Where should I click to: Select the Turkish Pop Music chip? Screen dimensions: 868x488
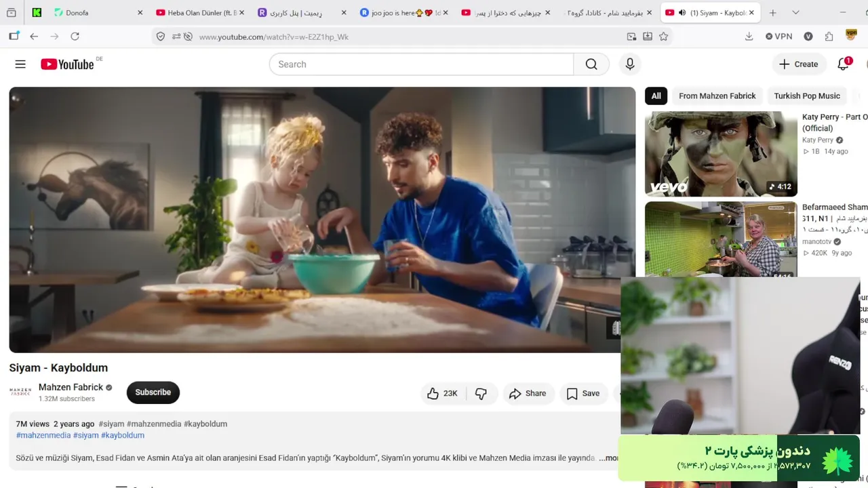pyautogui.click(x=807, y=96)
